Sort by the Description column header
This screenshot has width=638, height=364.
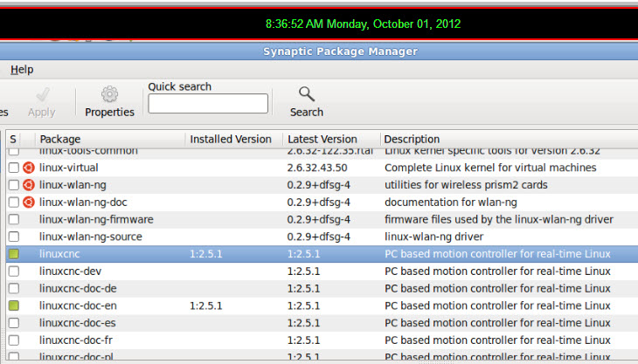click(x=509, y=140)
